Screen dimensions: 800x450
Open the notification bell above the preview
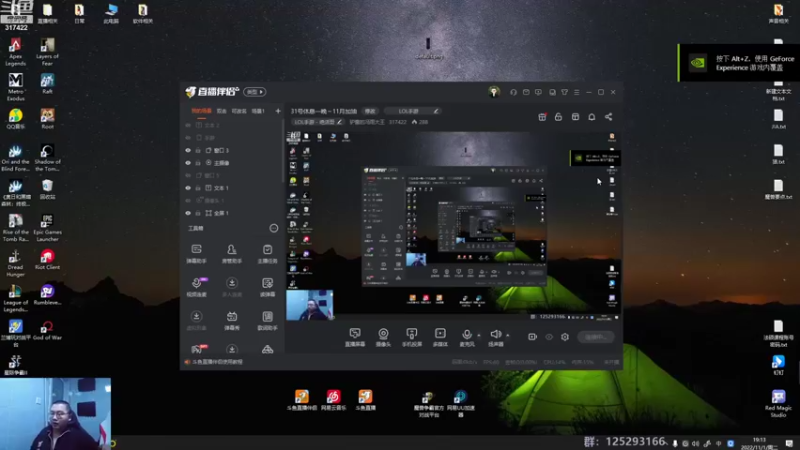pyautogui.click(x=592, y=117)
